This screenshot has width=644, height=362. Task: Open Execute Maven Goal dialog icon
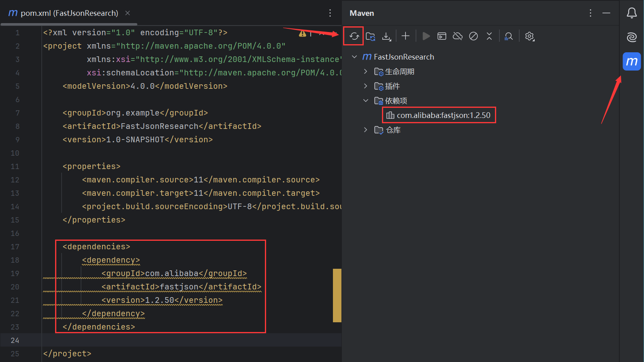point(442,36)
